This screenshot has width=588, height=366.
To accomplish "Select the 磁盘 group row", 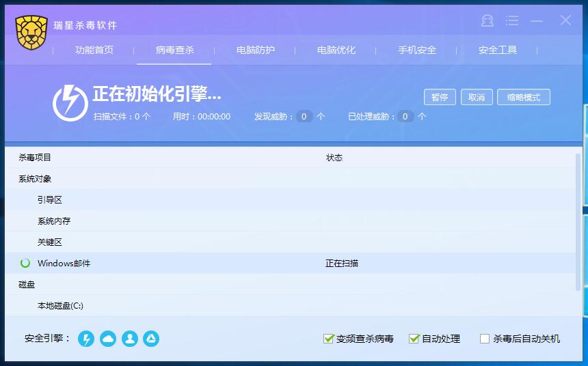I will pyautogui.click(x=290, y=284).
